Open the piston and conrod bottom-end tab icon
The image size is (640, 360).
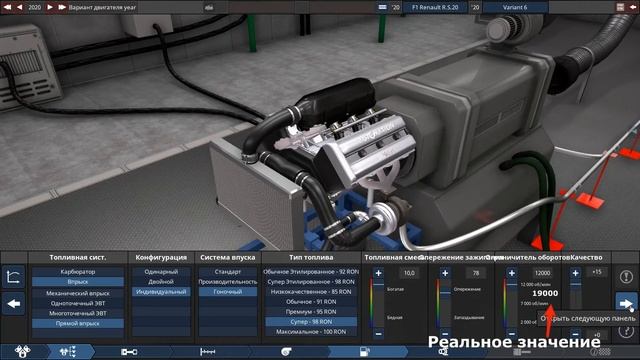tap(129, 351)
